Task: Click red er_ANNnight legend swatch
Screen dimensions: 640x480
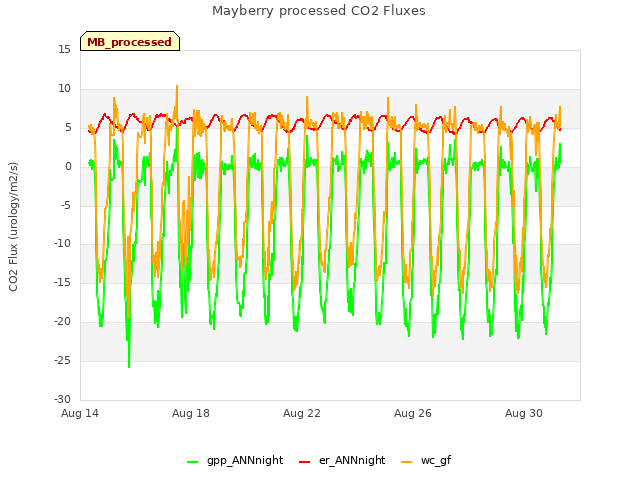Action: coord(304,462)
